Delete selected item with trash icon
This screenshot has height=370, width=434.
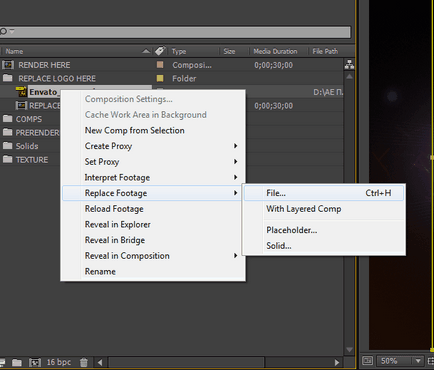click(84, 362)
